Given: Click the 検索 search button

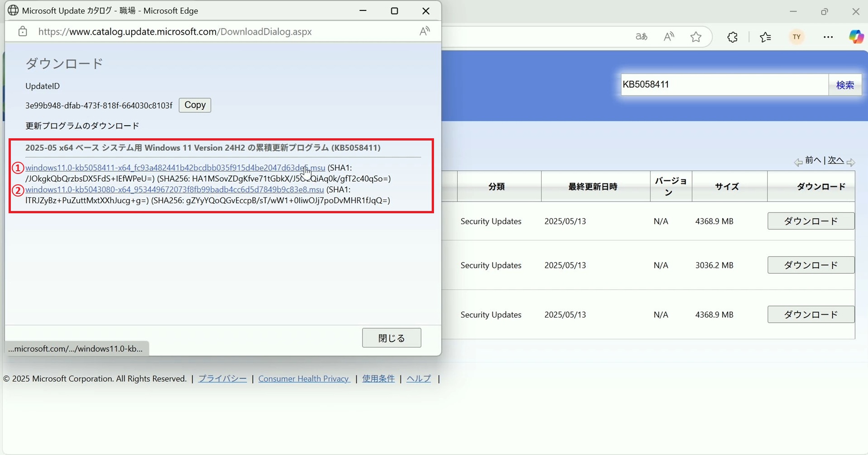Looking at the screenshot, I should [845, 85].
